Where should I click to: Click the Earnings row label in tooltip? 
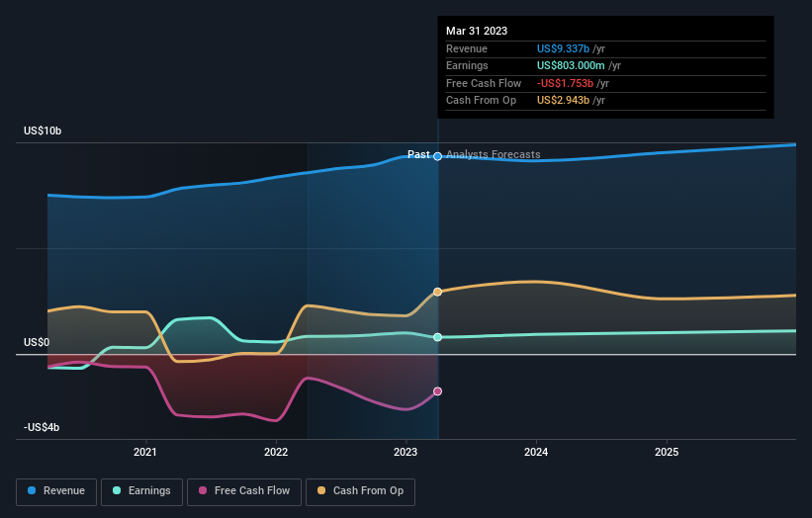467,65
